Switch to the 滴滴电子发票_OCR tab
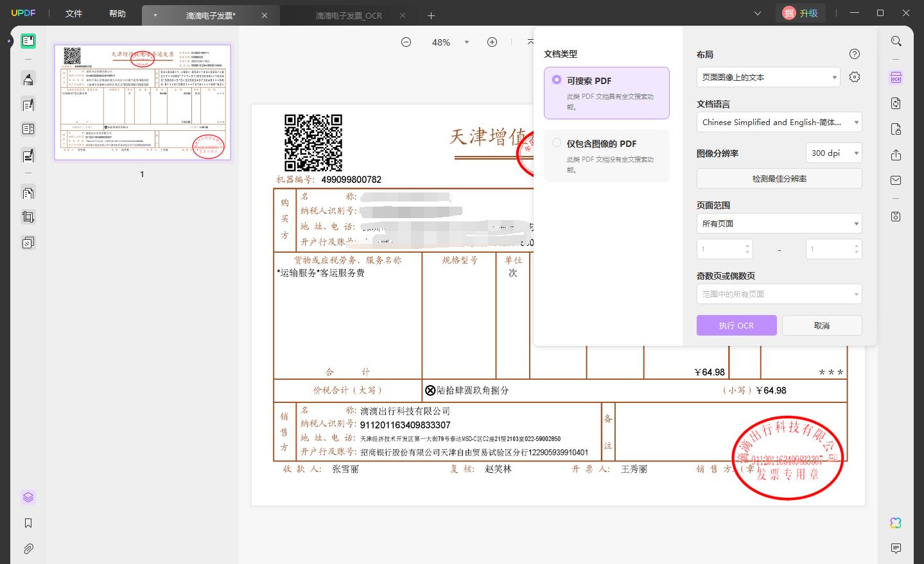 349,15
